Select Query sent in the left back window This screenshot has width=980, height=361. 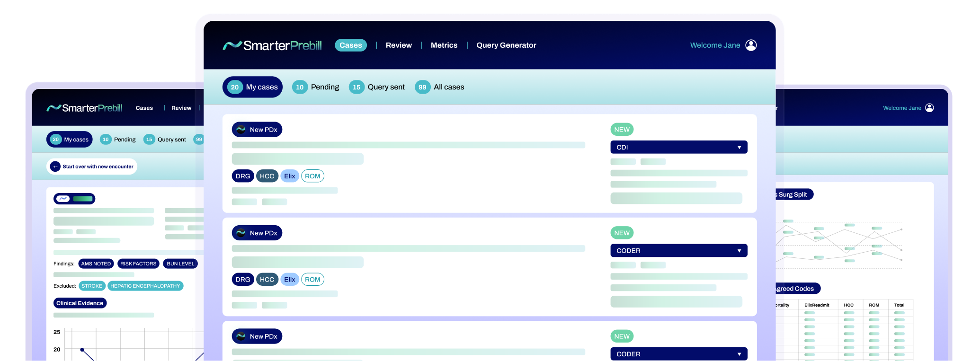[165, 140]
